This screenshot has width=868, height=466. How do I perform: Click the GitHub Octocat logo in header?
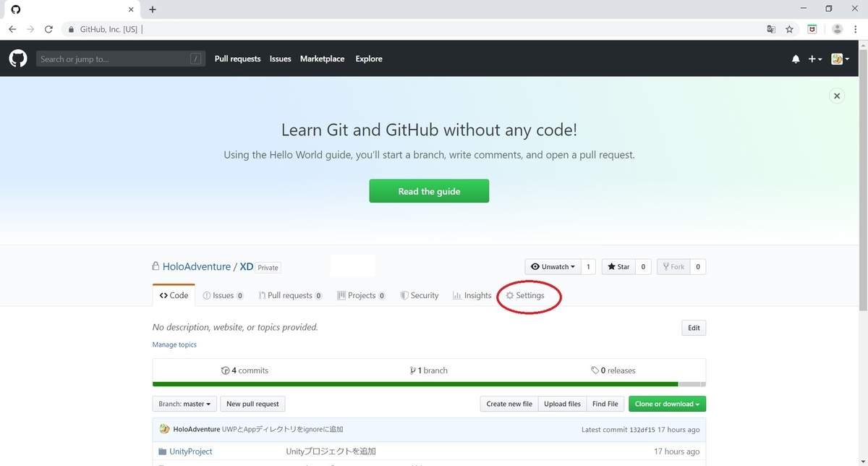tap(17, 59)
